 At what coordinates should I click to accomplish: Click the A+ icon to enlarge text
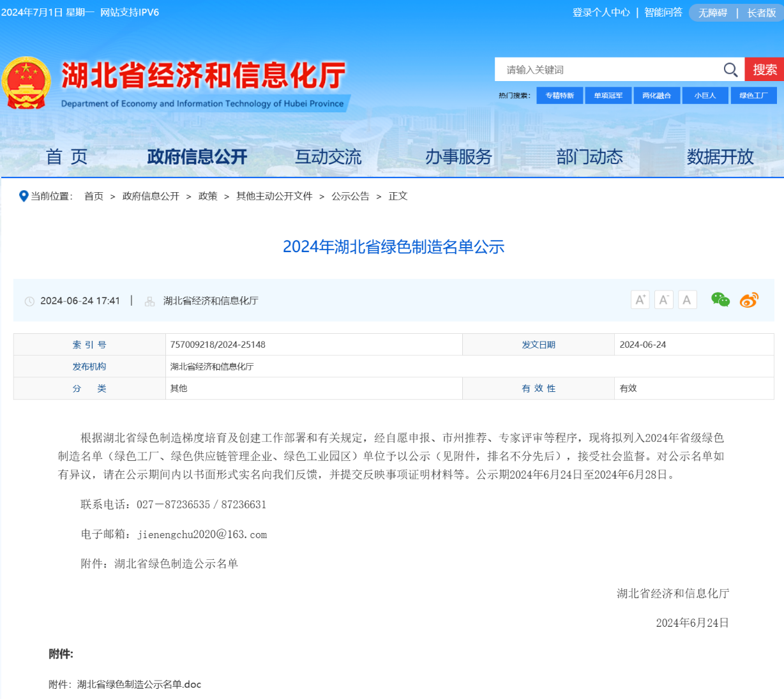tap(640, 299)
